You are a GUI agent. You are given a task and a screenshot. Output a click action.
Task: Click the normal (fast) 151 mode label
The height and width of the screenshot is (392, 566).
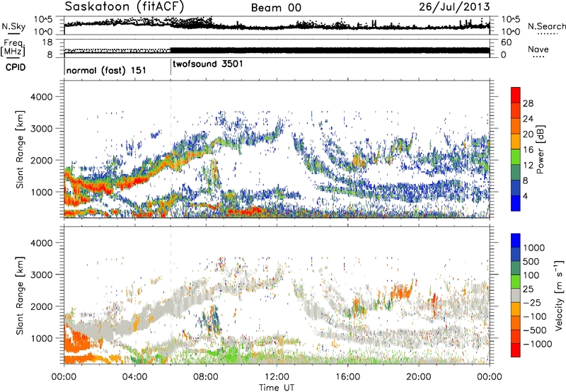(106, 70)
